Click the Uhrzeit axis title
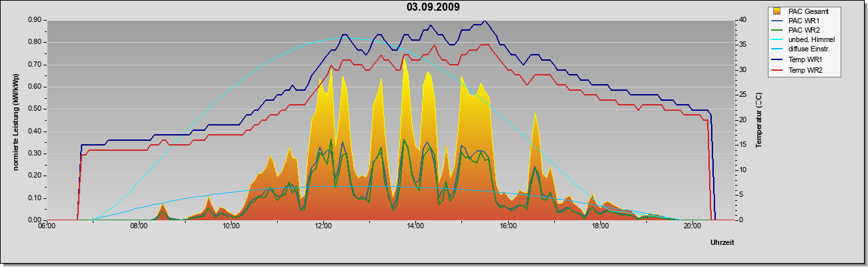868x267 pixels. pos(722,243)
